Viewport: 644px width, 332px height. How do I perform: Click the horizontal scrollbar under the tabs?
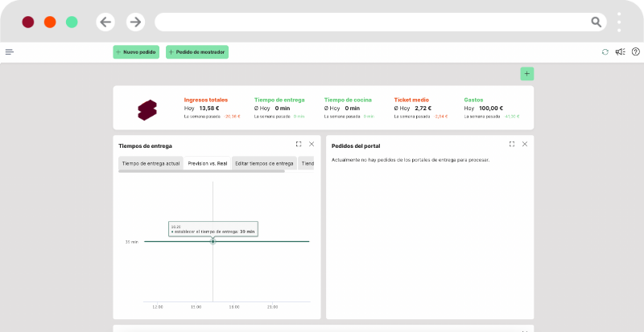[201, 171]
